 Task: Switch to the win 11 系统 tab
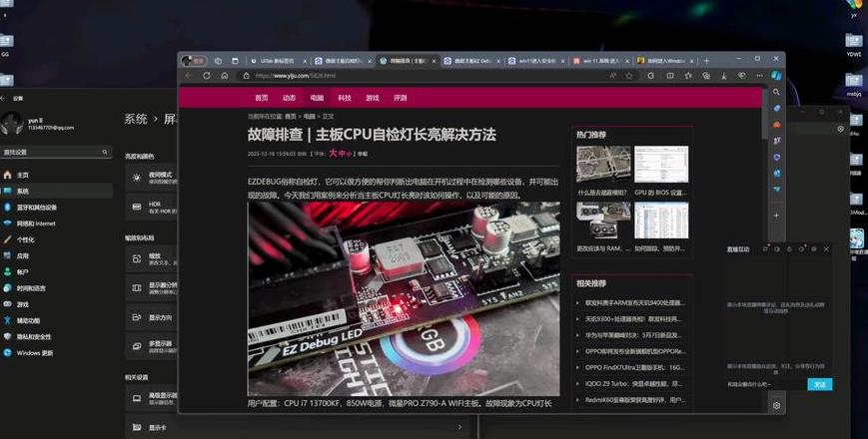tap(600, 61)
